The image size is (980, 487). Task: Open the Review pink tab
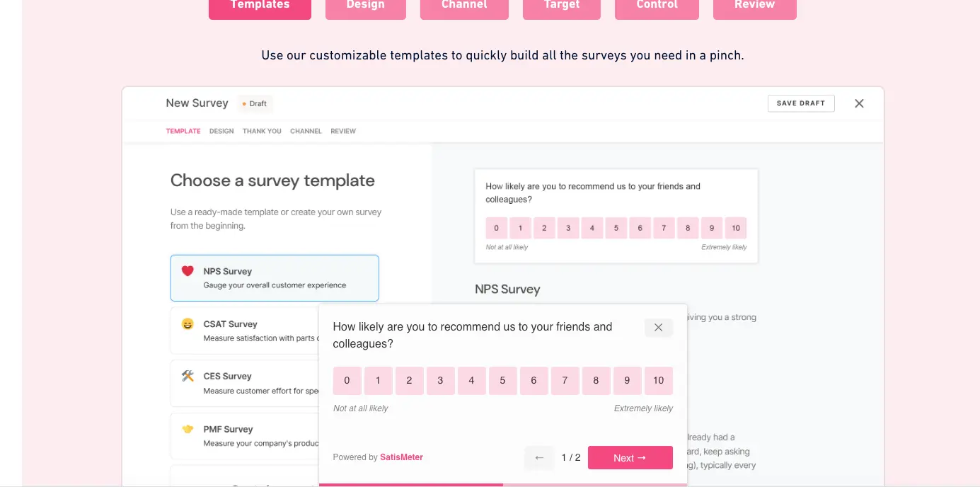pyautogui.click(x=754, y=6)
